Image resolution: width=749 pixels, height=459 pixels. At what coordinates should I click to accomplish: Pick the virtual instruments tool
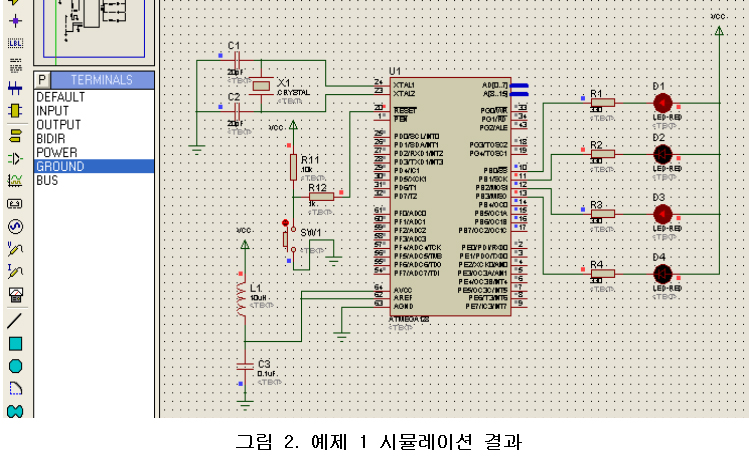[15, 295]
